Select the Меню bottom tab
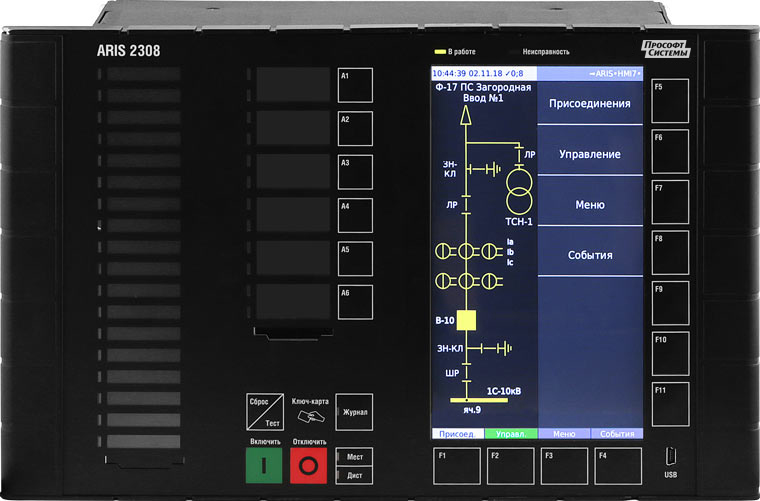760x501 pixels. click(564, 434)
